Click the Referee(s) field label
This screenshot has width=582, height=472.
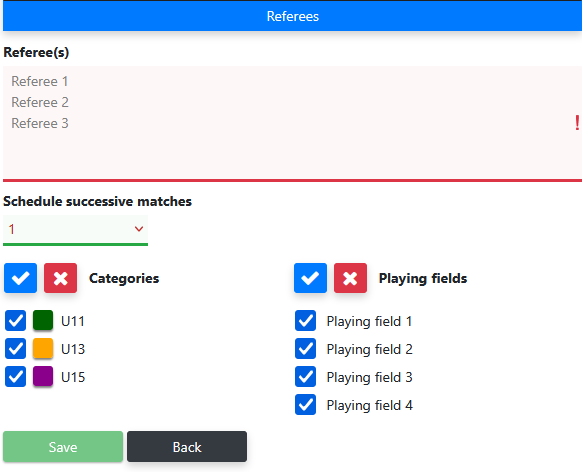click(x=36, y=52)
